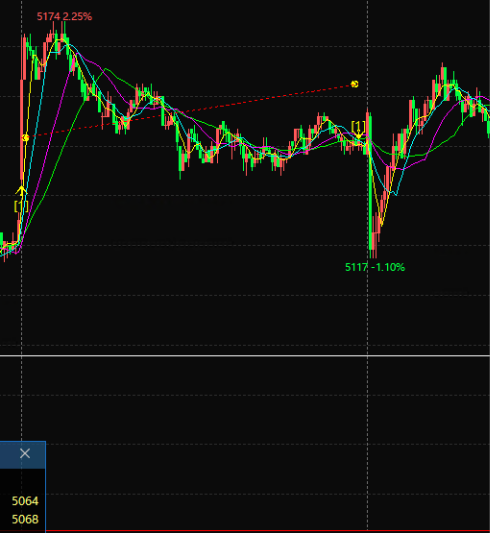The height and width of the screenshot is (533, 492).
Task: Select the yellow up-arrow buy marker
Action: pyautogui.click(x=21, y=192)
